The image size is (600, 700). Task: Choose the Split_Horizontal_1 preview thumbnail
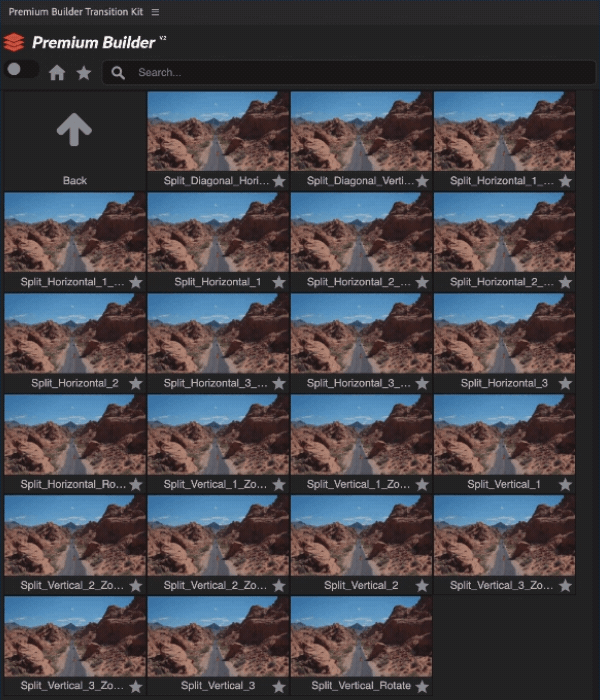click(218, 232)
